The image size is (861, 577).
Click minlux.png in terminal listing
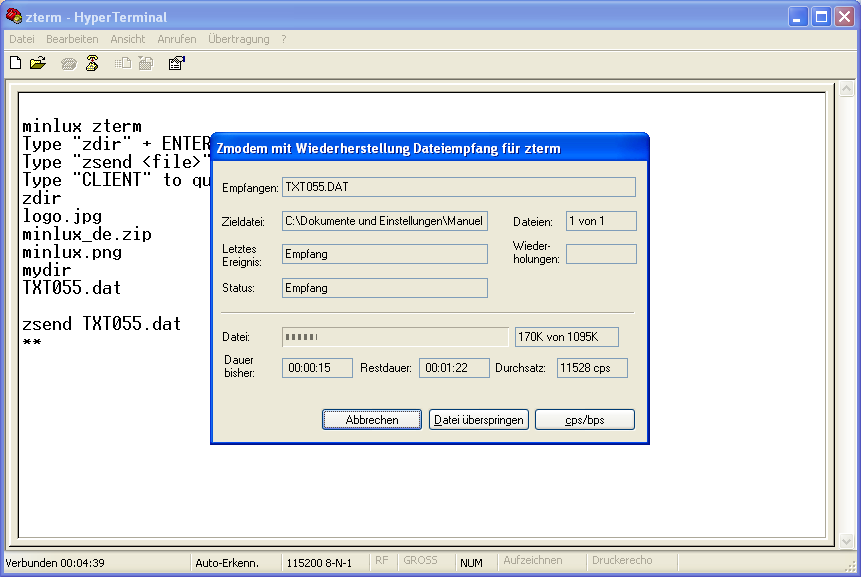[72, 252]
